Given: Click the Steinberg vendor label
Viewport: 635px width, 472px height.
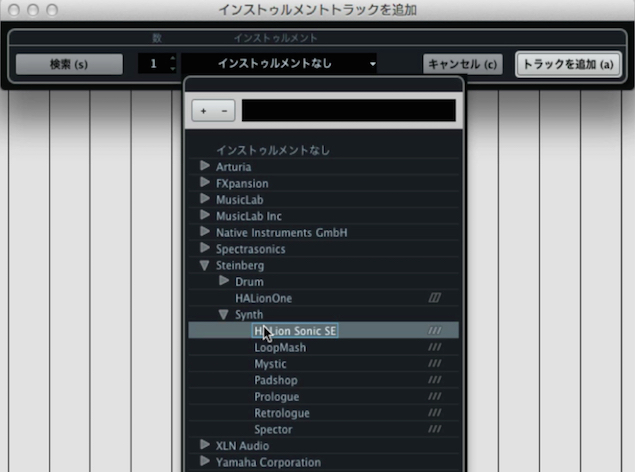Looking at the screenshot, I should (240, 266).
